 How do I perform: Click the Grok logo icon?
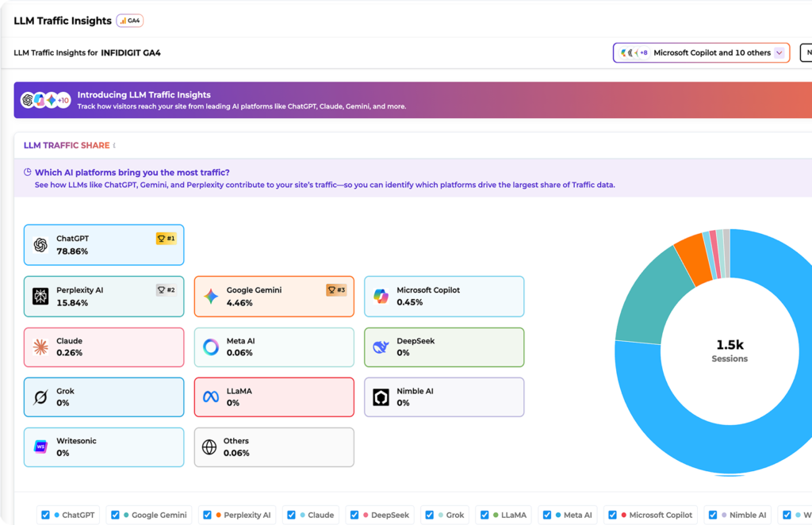coord(40,397)
